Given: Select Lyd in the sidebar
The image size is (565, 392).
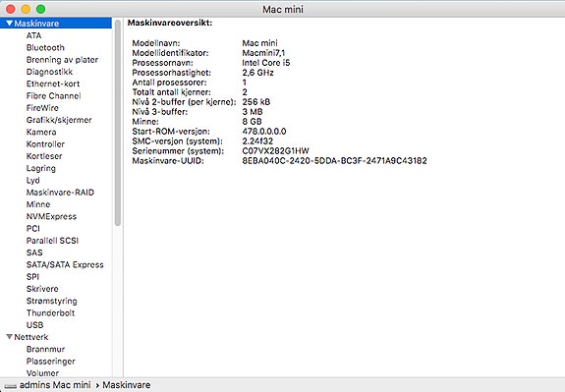Looking at the screenshot, I should [x=32, y=181].
